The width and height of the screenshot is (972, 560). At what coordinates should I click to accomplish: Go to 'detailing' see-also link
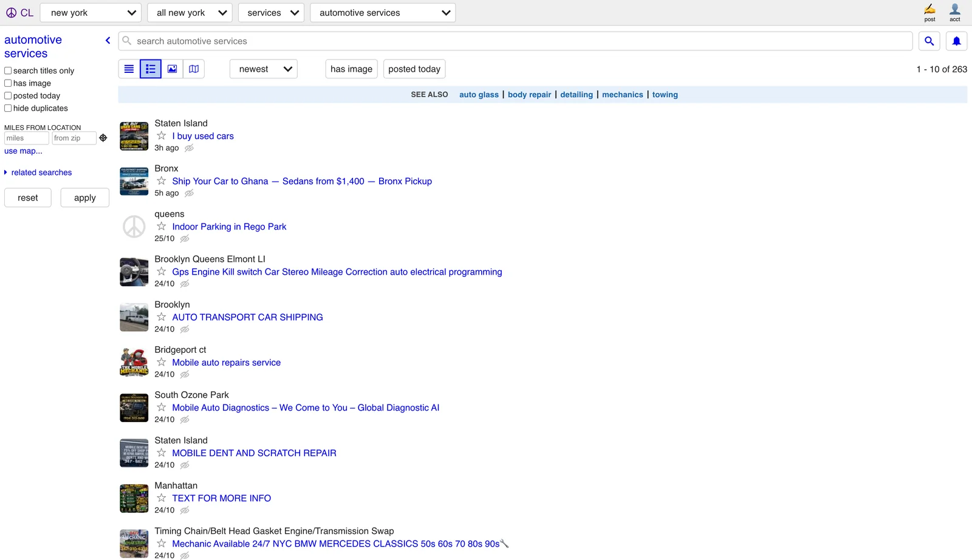[x=577, y=95]
